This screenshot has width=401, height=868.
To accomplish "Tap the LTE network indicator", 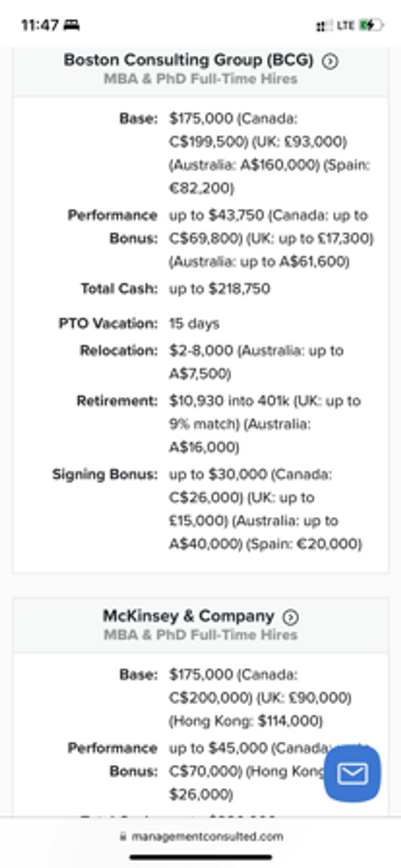I will click(x=345, y=25).
